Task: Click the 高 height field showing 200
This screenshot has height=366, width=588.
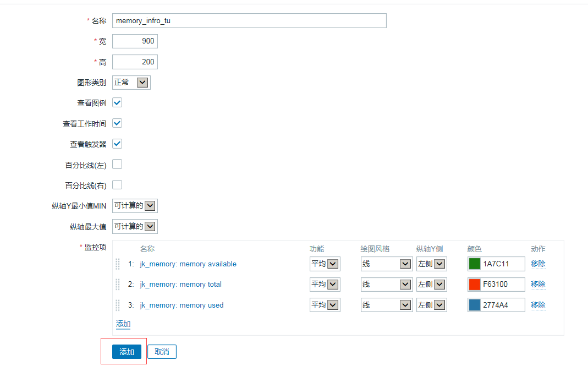Action: (135, 62)
